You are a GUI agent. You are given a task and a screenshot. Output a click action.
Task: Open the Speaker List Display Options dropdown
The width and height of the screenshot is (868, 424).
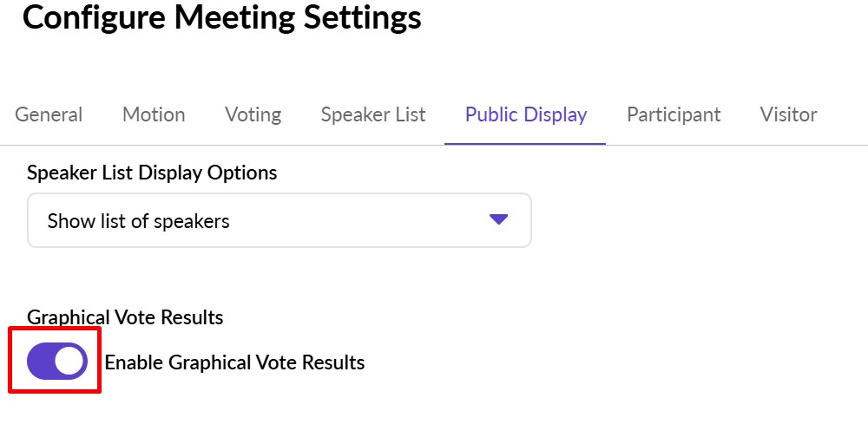pyautogui.click(x=279, y=220)
